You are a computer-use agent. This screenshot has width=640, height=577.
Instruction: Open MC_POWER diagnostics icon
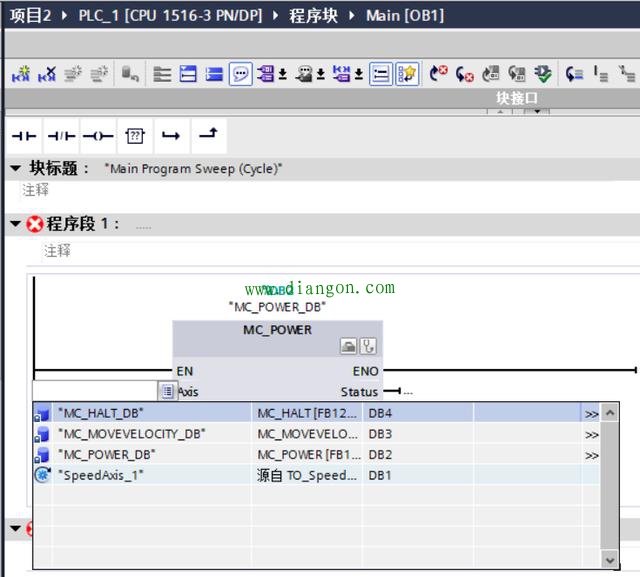pyautogui.click(x=367, y=346)
